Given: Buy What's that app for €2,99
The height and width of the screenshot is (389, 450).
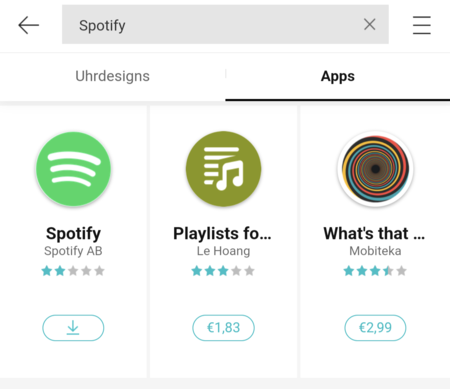Looking at the screenshot, I should 375,328.
